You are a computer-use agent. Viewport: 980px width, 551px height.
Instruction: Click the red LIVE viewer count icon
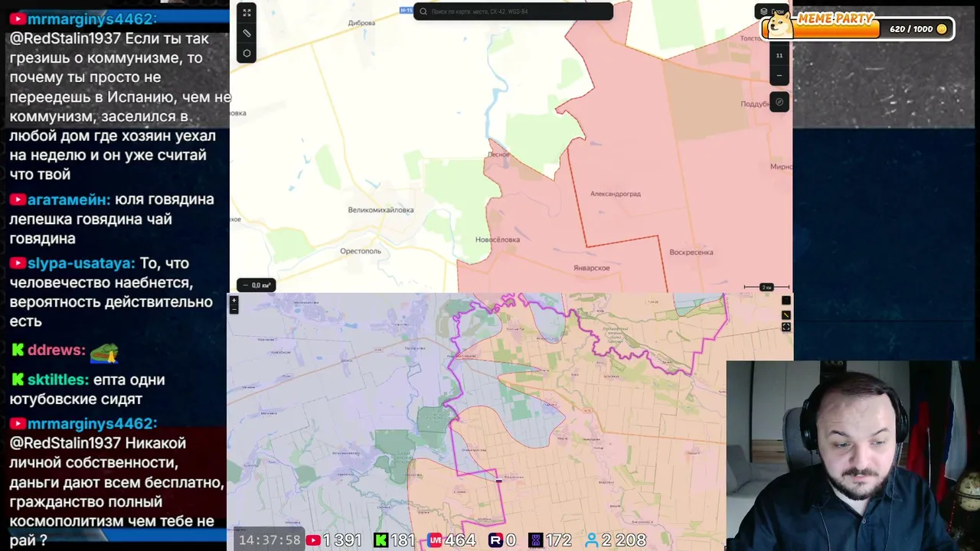point(435,540)
